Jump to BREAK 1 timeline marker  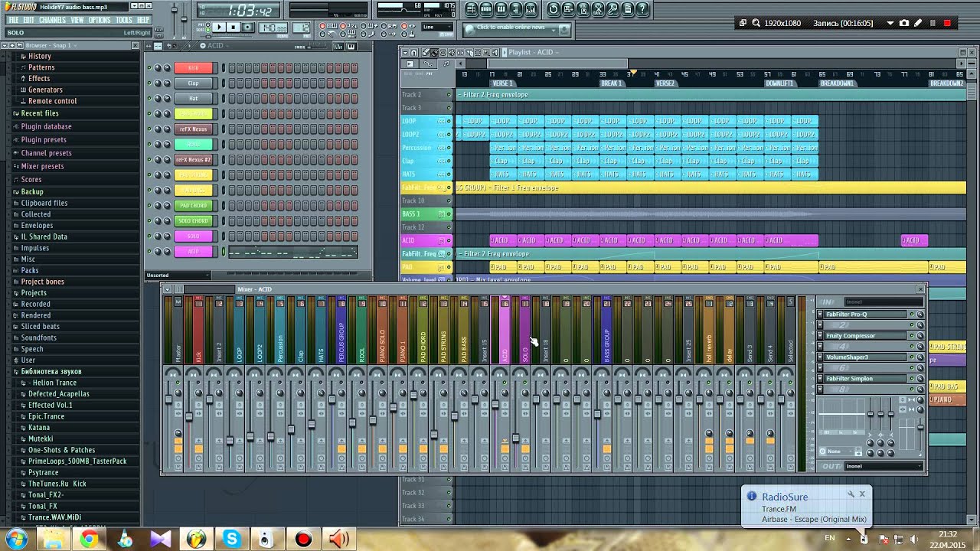click(x=611, y=83)
